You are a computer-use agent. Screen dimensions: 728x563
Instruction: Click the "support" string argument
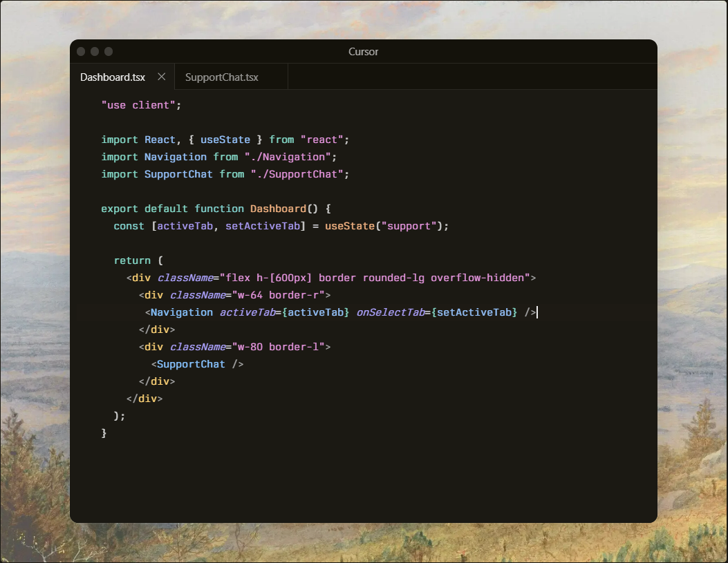pos(408,226)
